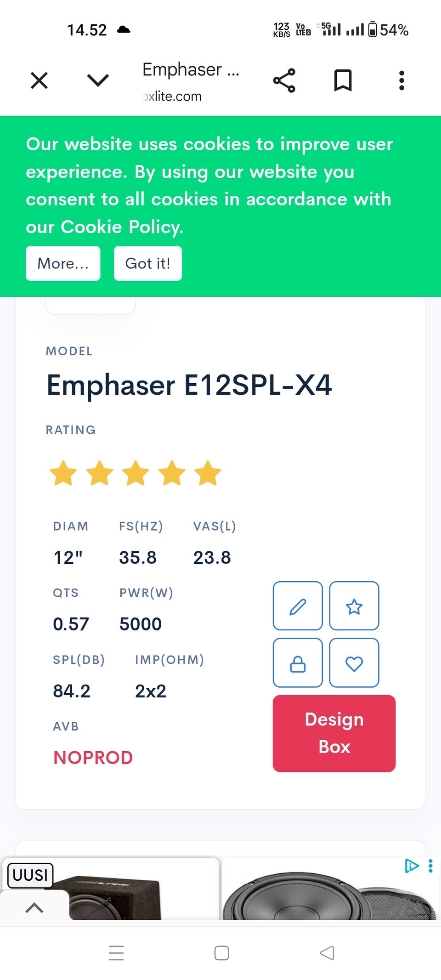Expand the down chevron in top bar

click(98, 81)
